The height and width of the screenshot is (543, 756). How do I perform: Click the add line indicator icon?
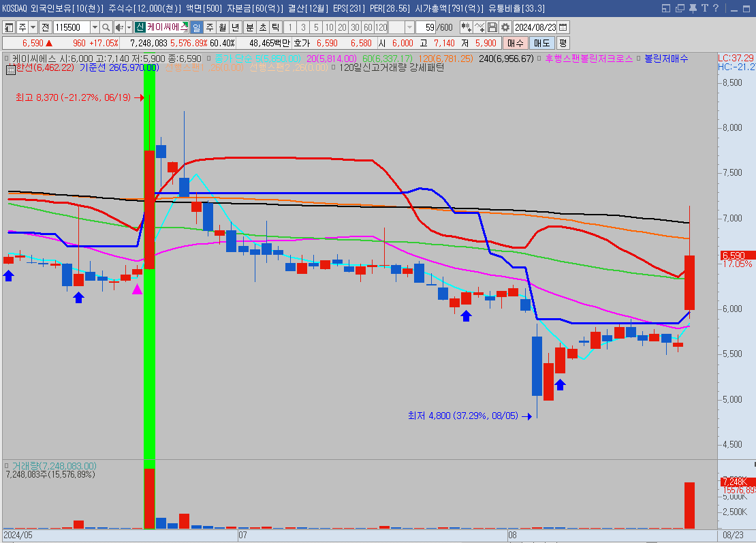[x=479, y=27]
